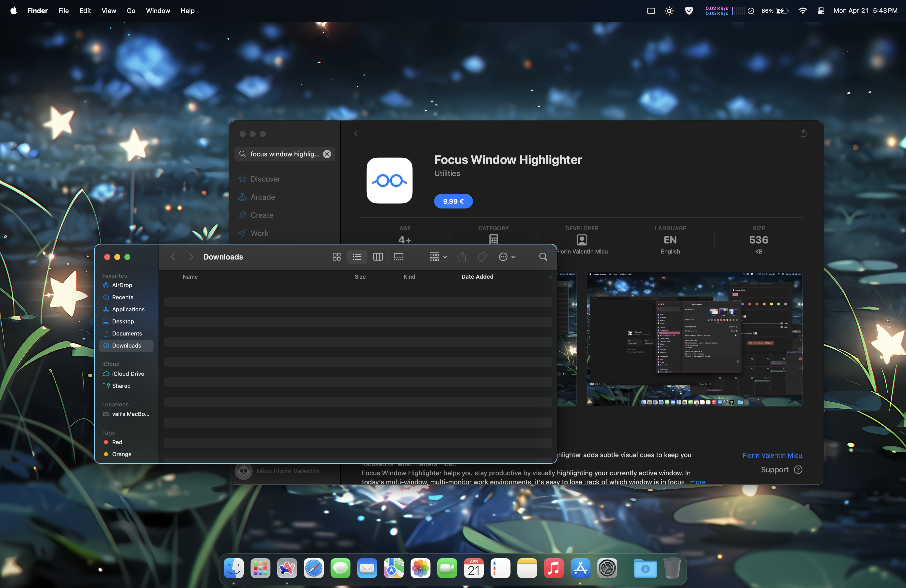
Task: Click the Developer info icon
Action: [x=582, y=240]
